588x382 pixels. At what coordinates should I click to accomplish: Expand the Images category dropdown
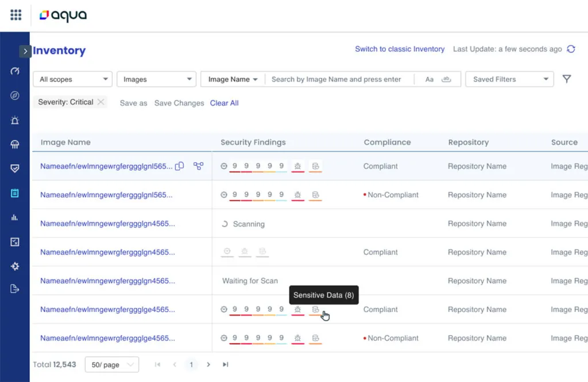[x=156, y=79]
